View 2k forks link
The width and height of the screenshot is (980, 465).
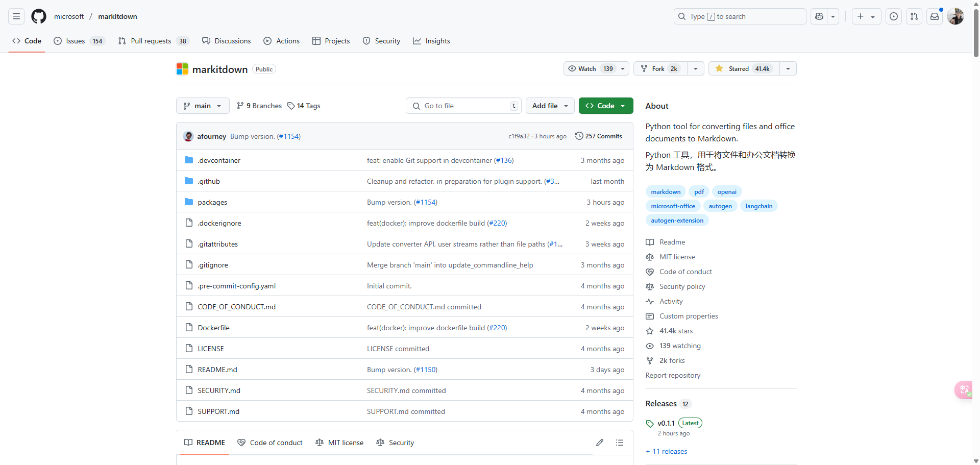click(x=672, y=360)
